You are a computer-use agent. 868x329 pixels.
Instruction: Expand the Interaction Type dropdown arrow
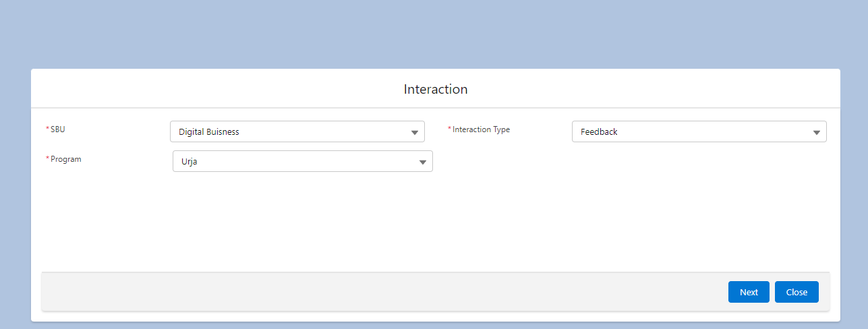817,132
